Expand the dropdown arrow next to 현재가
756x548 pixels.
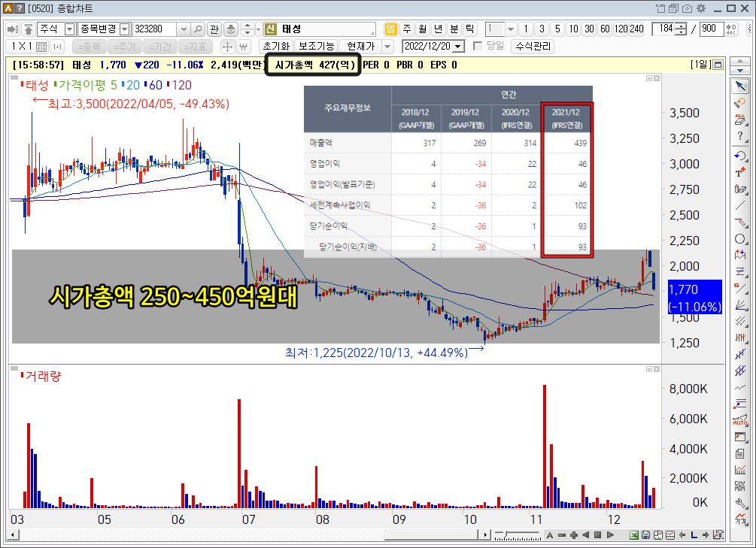tap(387, 47)
